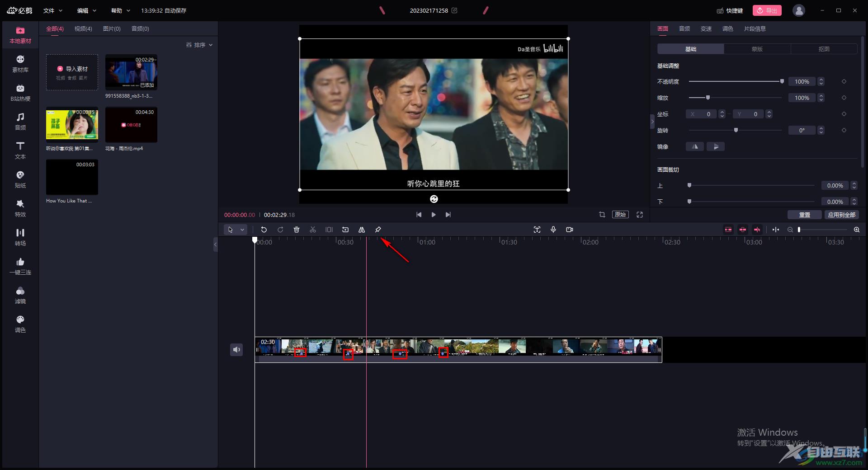Click the text recognition icon above timeline
Image resolution: width=868 pixels, height=470 pixels.
pos(537,230)
